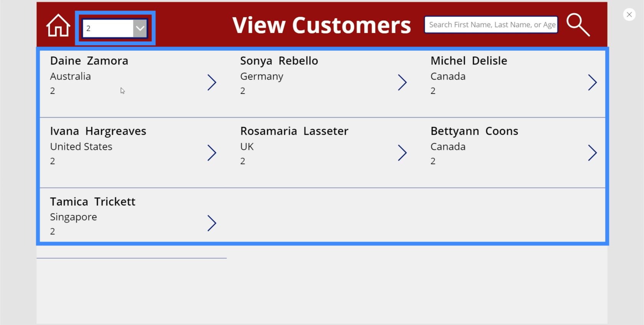Select Ivana Hargreaves United States entry
The image size is (644, 325).
click(x=81, y=147)
